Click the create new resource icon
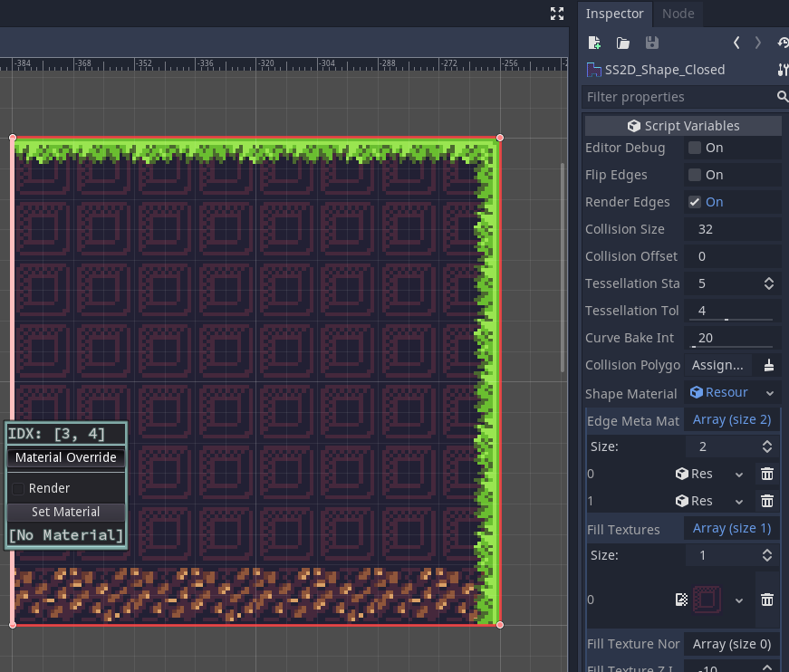This screenshot has width=789, height=672. pyautogui.click(x=594, y=43)
